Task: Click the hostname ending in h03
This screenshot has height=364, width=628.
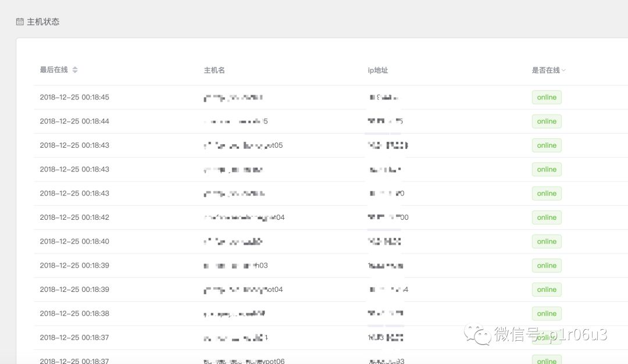Action: coord(235,266)
